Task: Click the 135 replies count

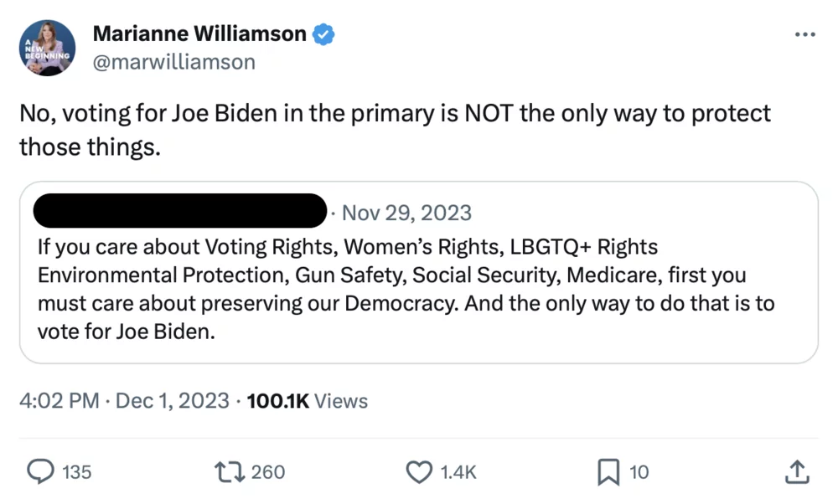Action: coord(77,472)
